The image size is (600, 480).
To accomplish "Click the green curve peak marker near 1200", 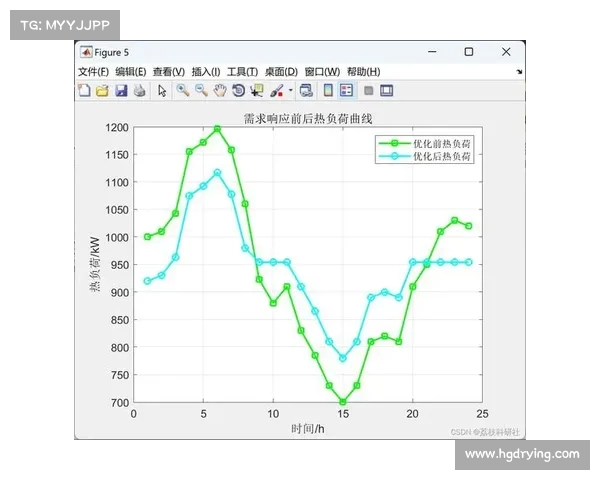I will [217, 128].
